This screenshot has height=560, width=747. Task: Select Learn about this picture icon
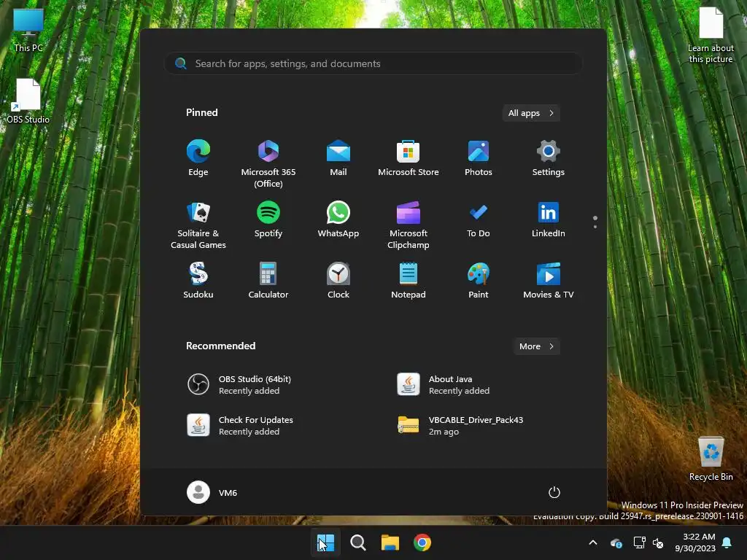711,35
